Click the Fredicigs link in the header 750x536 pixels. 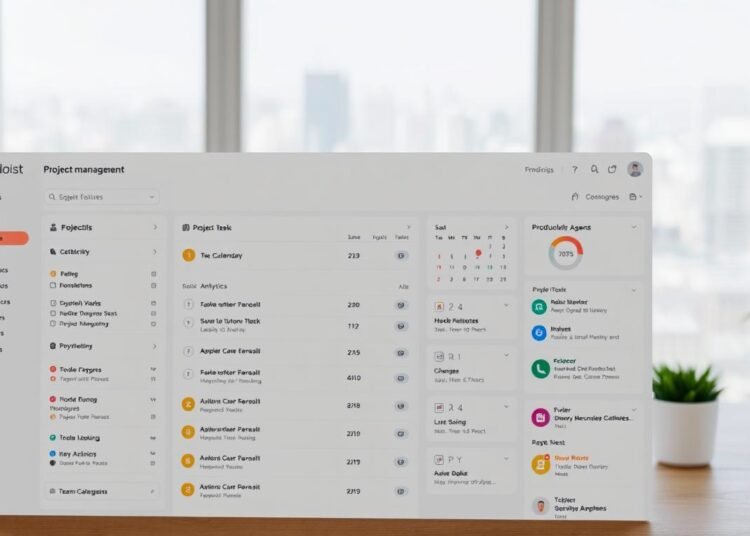coord(539,169)
